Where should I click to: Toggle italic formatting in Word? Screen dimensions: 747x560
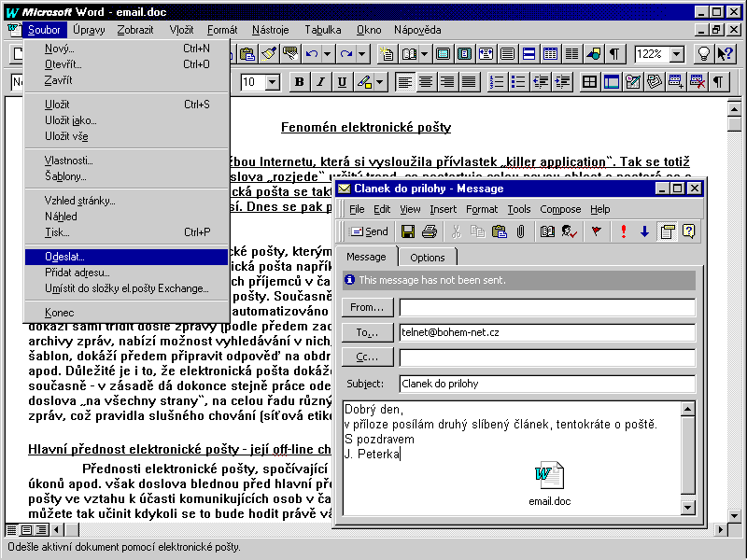[320, 82]
